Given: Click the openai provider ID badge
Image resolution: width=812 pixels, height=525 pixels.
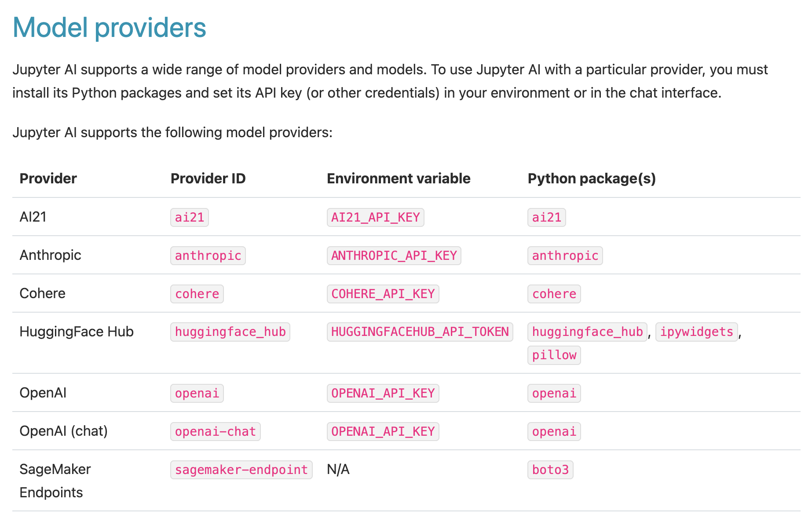Looking at the screenshot, I should point(197,393).
